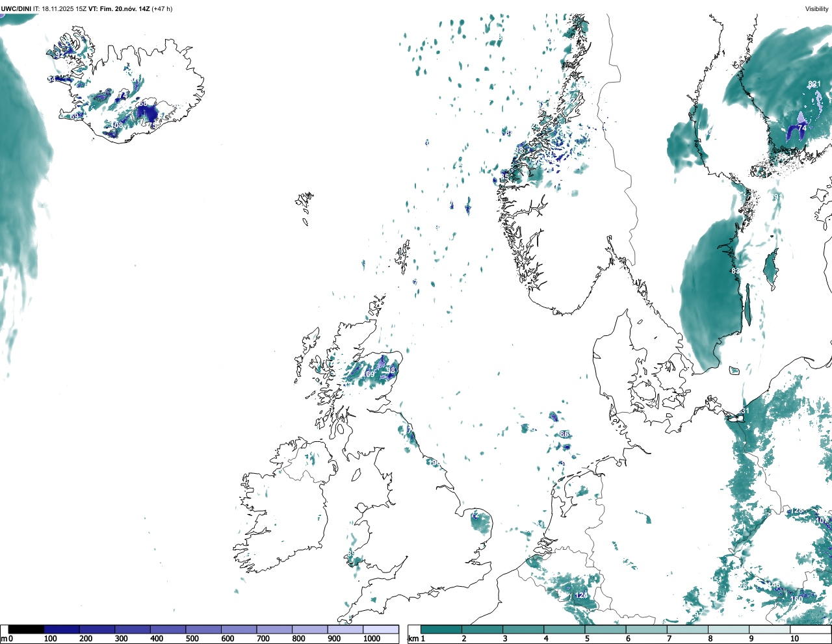Click the "160" value at bottom right
The width and height of the screenshot is (832, 644).
(x=796, y=599)
